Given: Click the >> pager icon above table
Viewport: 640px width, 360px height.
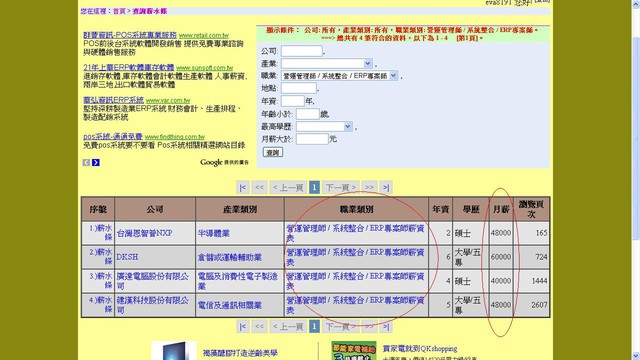Looking at the screenshot, I should click(x=369, y=187).
